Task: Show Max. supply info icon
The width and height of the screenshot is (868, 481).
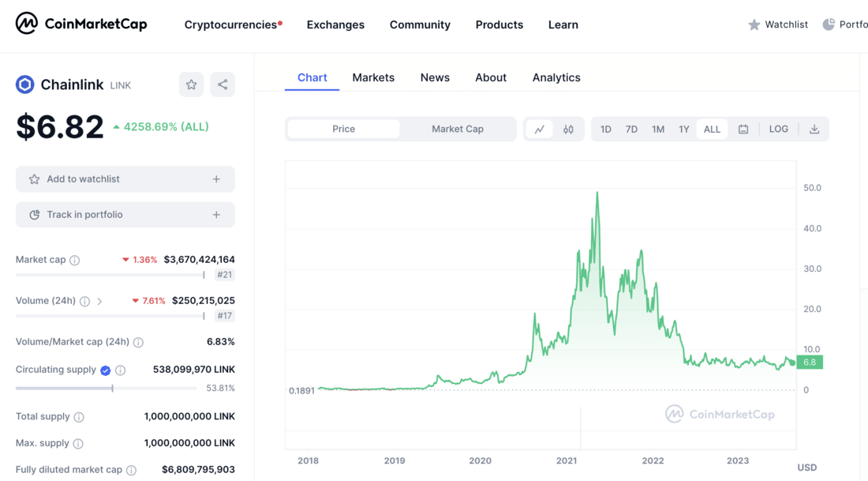Action: 78,443
